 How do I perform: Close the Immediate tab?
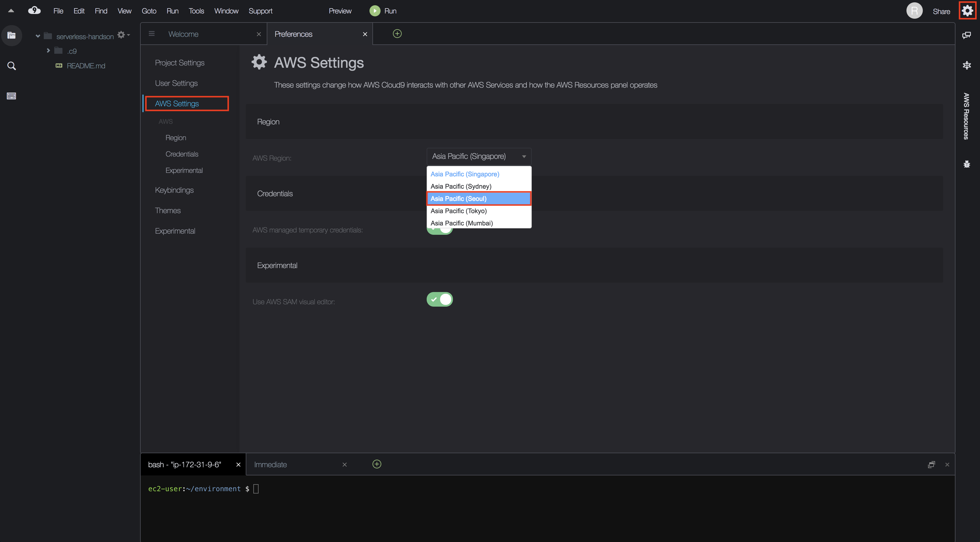click(x=345, y=465)
